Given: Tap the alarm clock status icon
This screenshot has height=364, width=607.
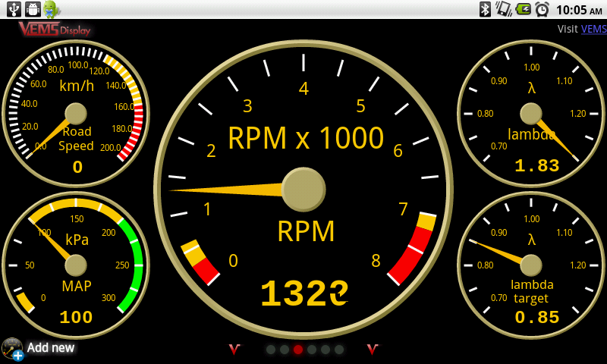Looking at the screenshot, I should pyautogui.click(x=542, y=9).
